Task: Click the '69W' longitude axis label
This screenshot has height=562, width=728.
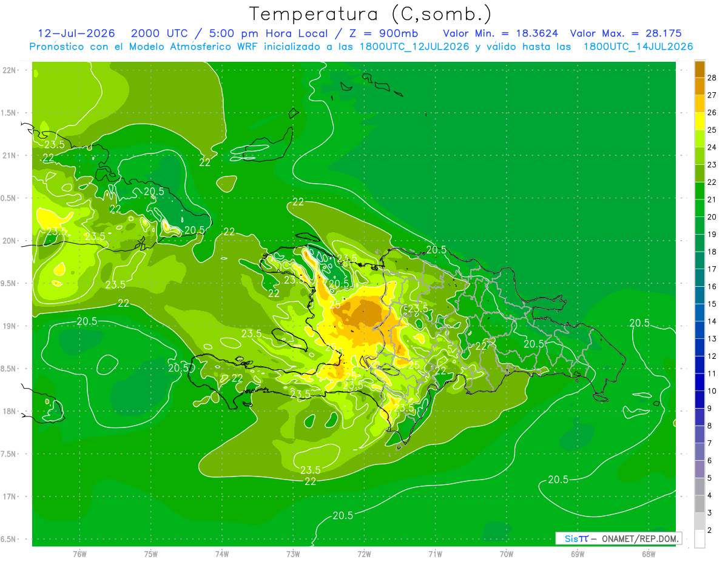Action: tap(578, 554)
